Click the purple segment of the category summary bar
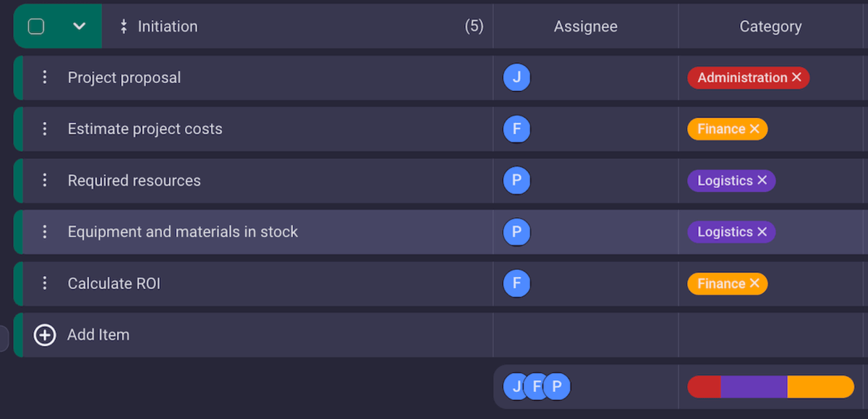 pos(754,386)
